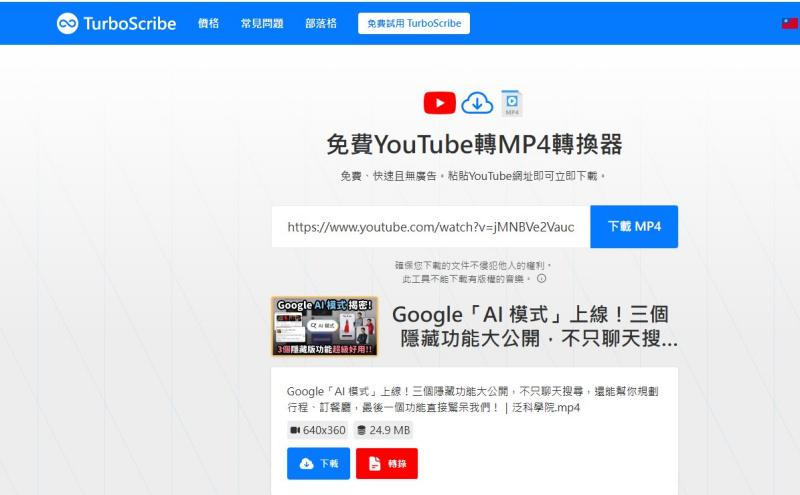This screenshot has width=800, height=495.
Task: Click the blue cloud download icon
Action: (x=477, y=103)
